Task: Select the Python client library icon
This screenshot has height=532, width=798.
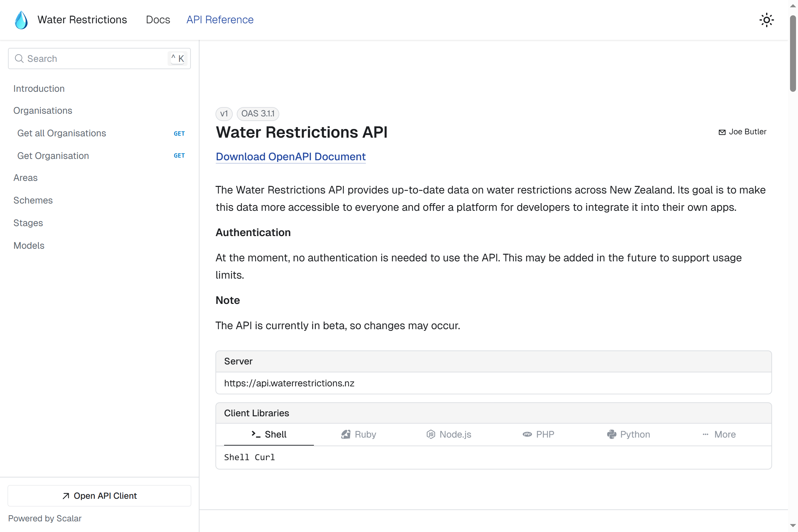Action: (x=612, y=434)
